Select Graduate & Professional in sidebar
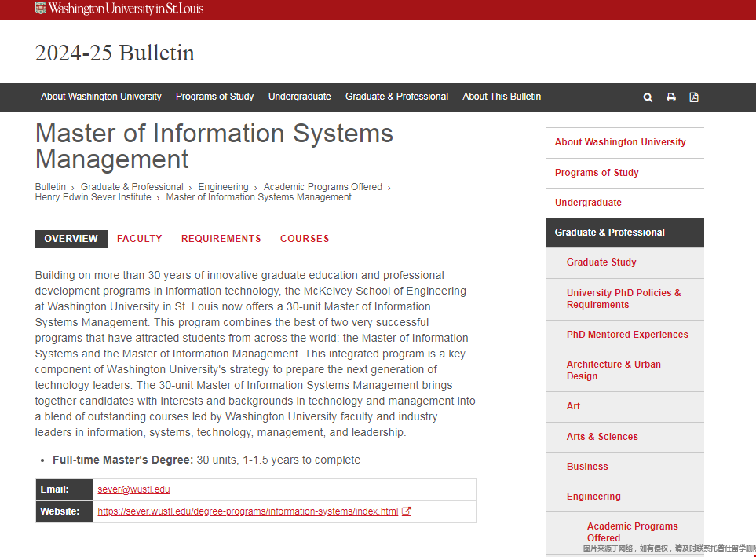Screen dimensions: 756x557 coord(624,233)
